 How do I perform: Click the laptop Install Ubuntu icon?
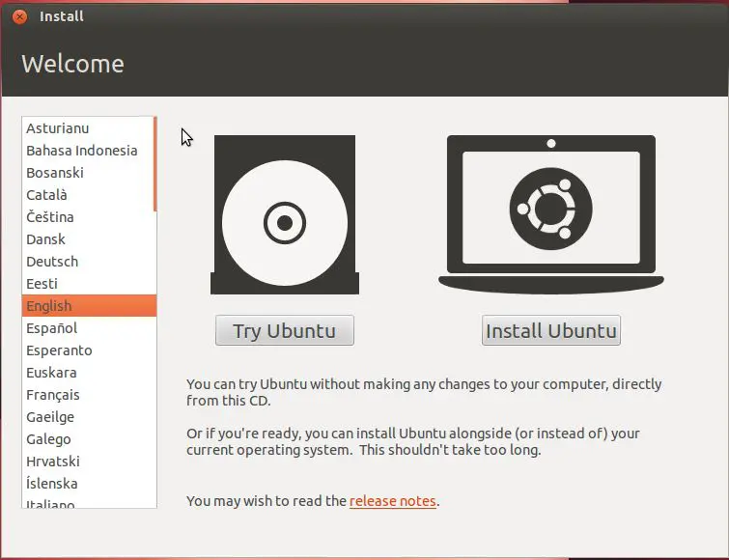(x=551, y=214)
